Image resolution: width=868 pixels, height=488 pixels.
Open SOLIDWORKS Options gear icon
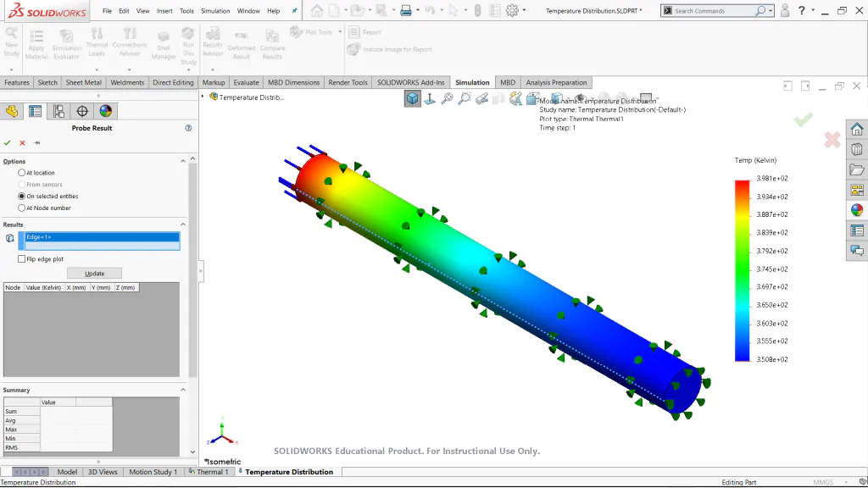click(x=512, y=10)
